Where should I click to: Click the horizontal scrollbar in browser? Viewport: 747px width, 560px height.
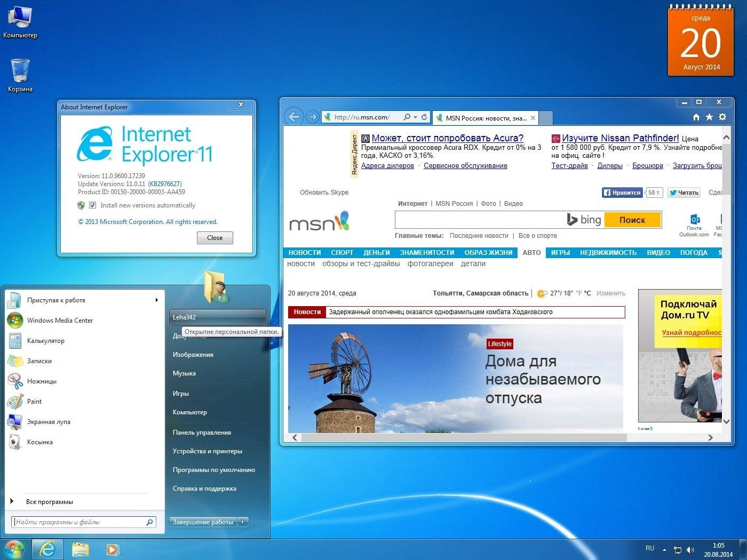click(464, 438)
